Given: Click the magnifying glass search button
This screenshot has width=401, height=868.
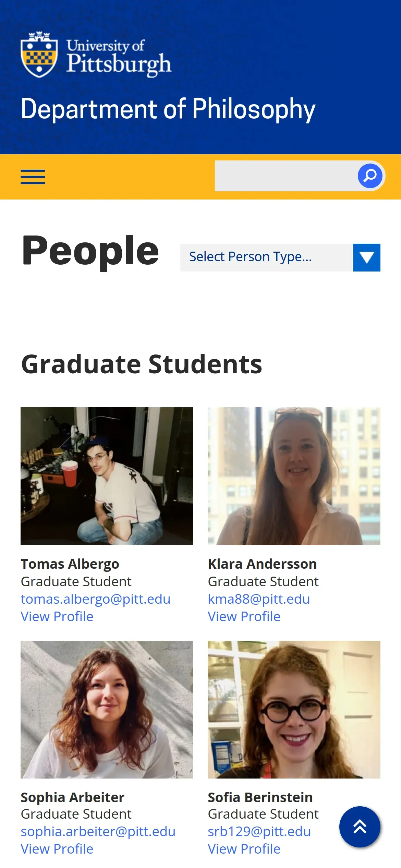Looking at the screenshot, I should point(370,176).
